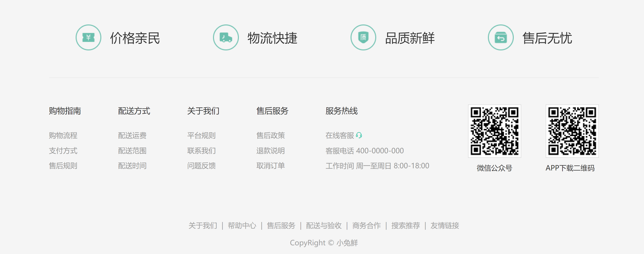Image resolution: width=644 pixels, height=254 pixels.
Task: Open the 支付方式 link
Action: pos(63,151)
